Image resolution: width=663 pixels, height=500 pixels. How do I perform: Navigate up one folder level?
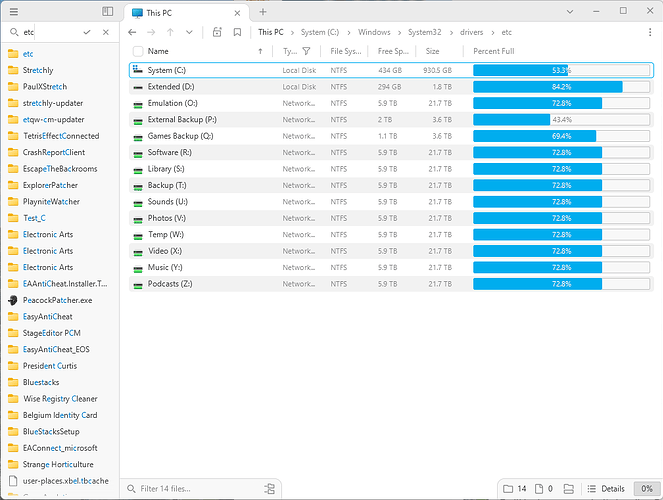(x=170, y=32)
